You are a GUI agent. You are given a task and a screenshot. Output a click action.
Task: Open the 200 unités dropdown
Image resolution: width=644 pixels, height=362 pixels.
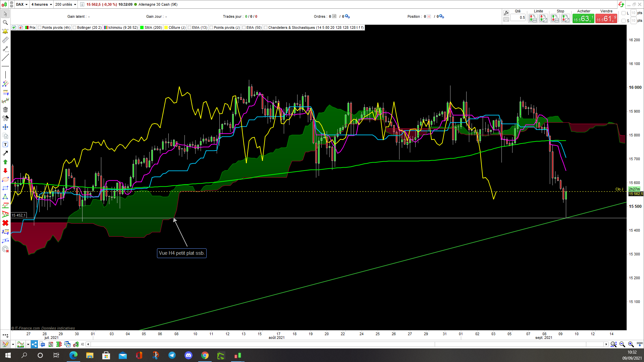tap(66, 4)
